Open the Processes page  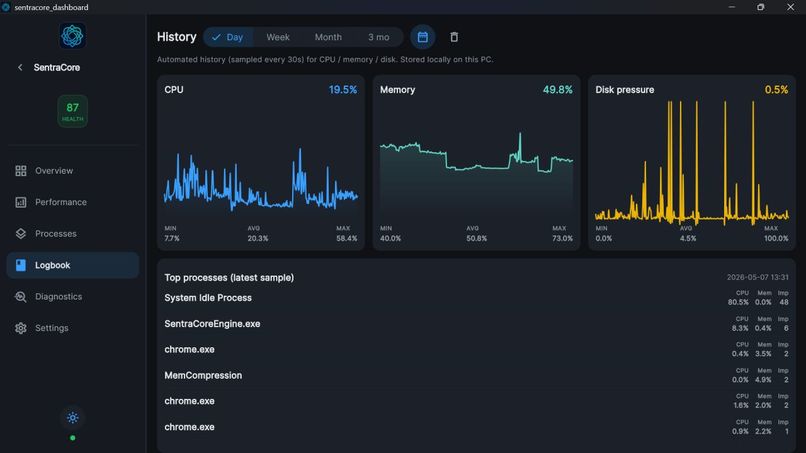tap(72, 233)
